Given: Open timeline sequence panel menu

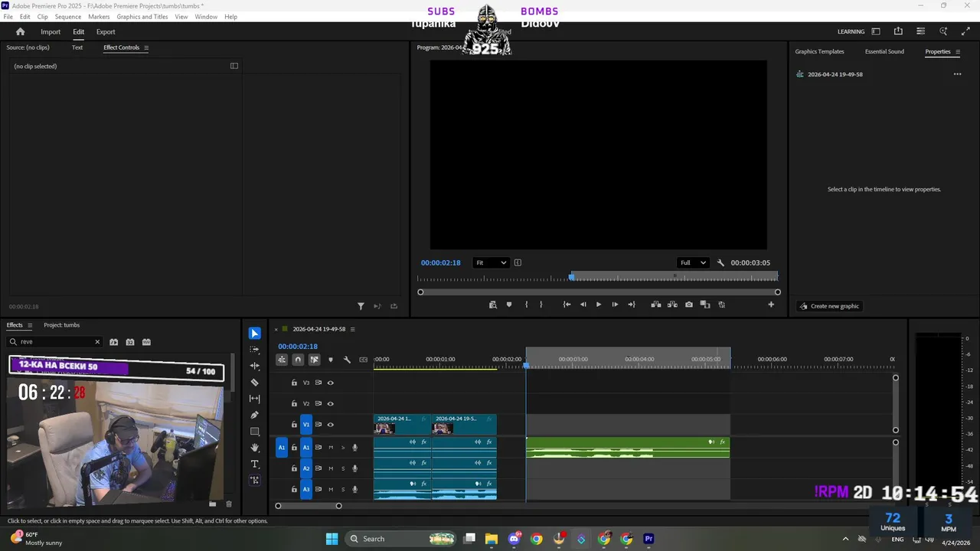Looking at the screenshot, I should [x=353, y=329].
